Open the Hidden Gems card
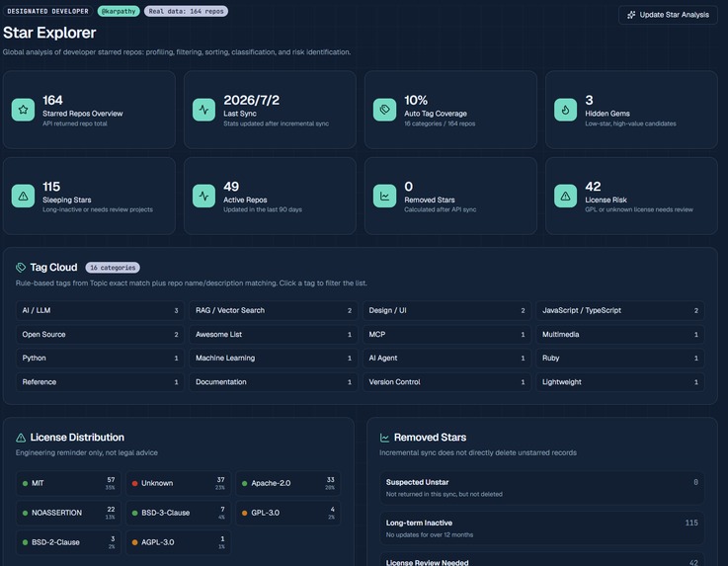 631,110
